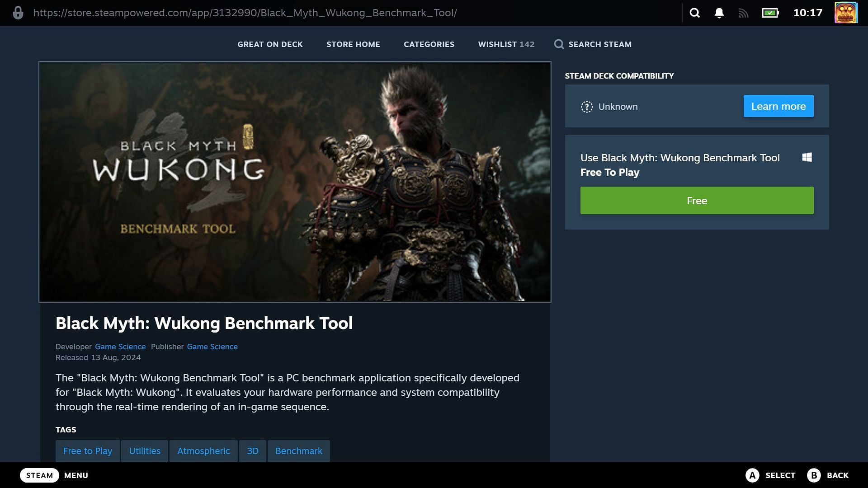This screenshot has height=488, width=868.
Task: Click the Search Steam magnifier icon
Action: [559, 44]
